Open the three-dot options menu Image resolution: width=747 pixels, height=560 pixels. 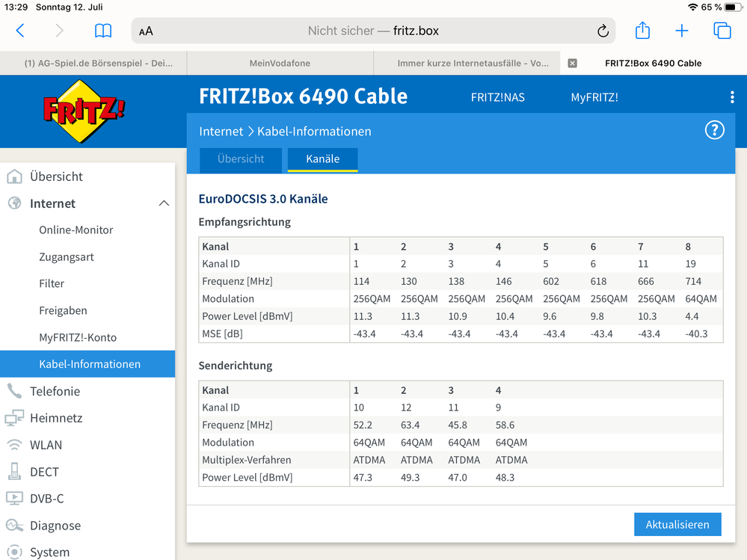point(731,97)
